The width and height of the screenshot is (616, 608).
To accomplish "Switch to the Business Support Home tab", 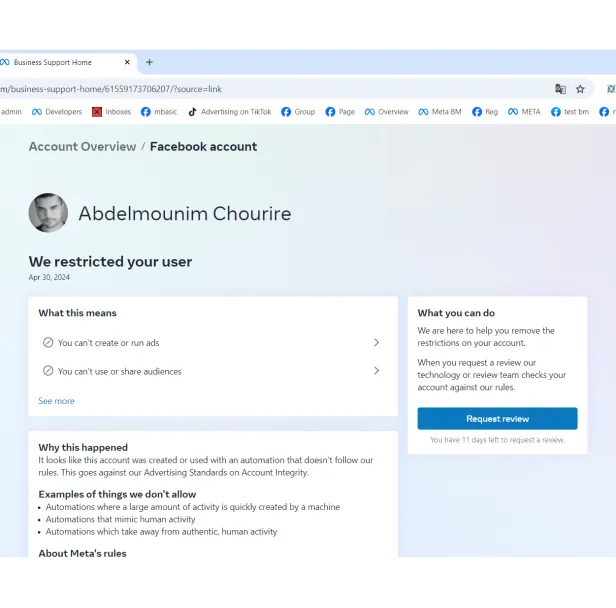I will click(x=60, y=62).
